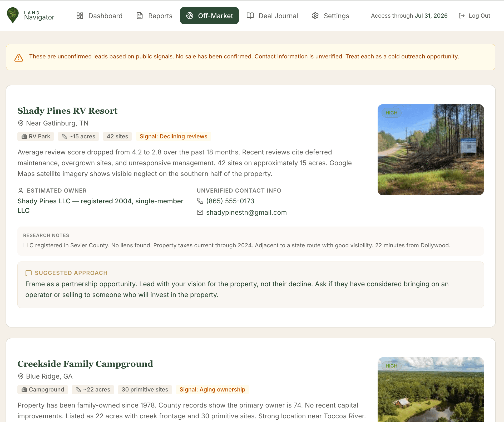
Task: Click the phone icon beside (865) 555-0173
Action: [x=200, y=201]
